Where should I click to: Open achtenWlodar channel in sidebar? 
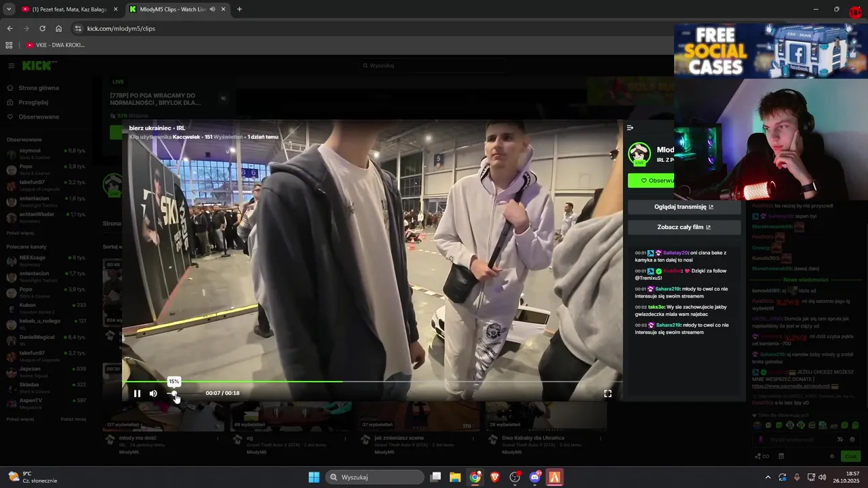point(46,217)
